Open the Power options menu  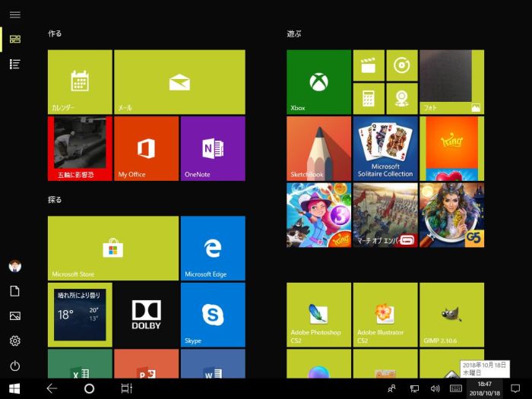pos(14,366)
